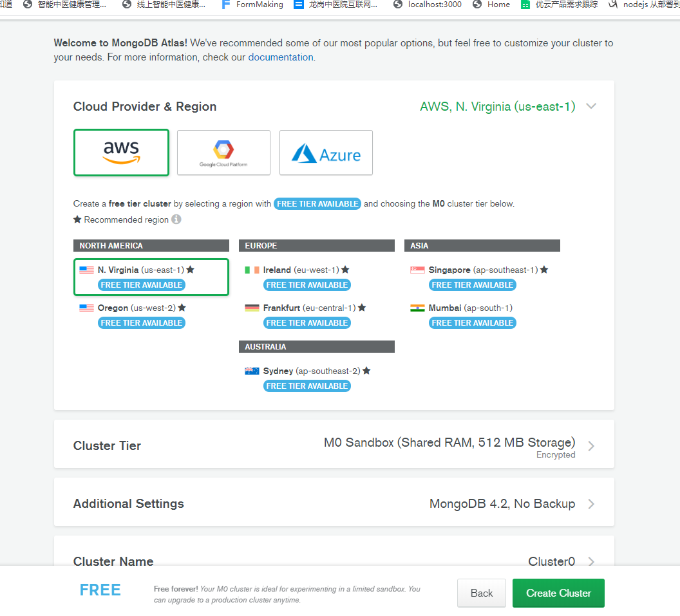Click the ASIA region header
Image resolution: width=680 pixels, height=616 pixels.
point(482,246)
